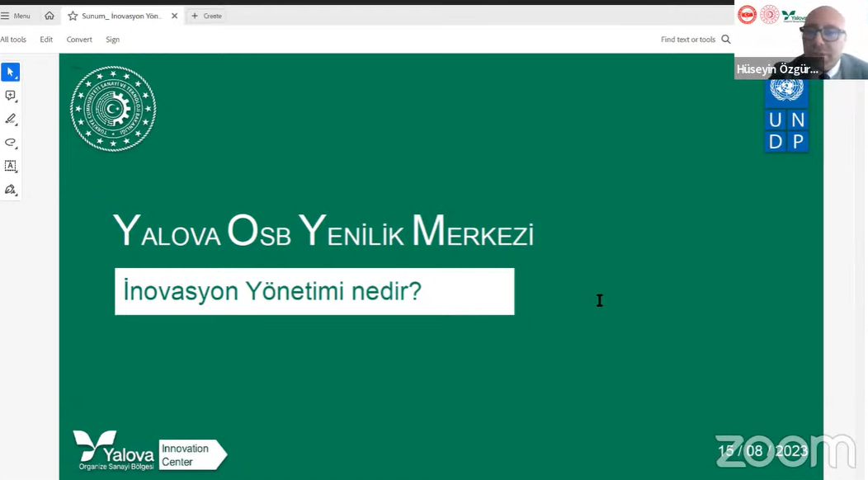The height and width of the screenshot is (480, 868).
Task: Choose the Add comment tool
Action: click(10, 96)
